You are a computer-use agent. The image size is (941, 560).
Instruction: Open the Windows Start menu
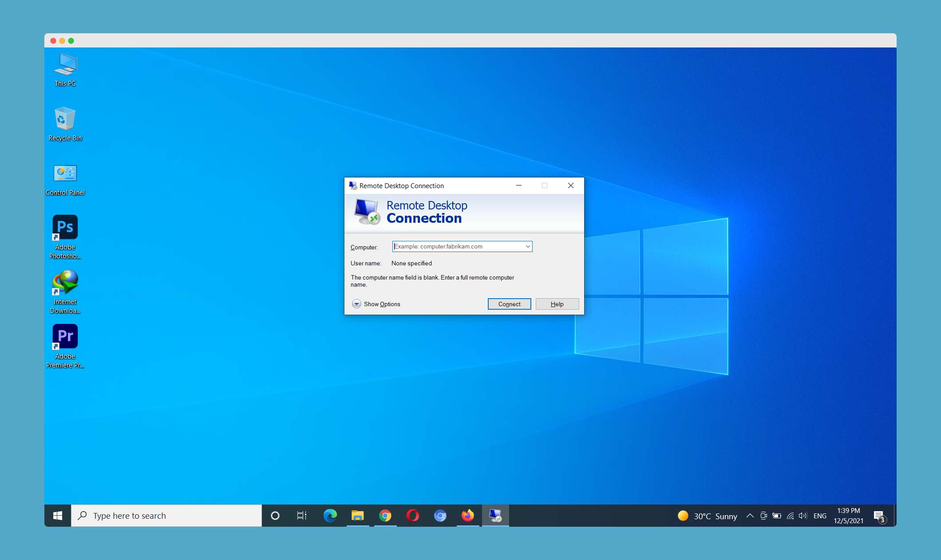click(58, 516)
